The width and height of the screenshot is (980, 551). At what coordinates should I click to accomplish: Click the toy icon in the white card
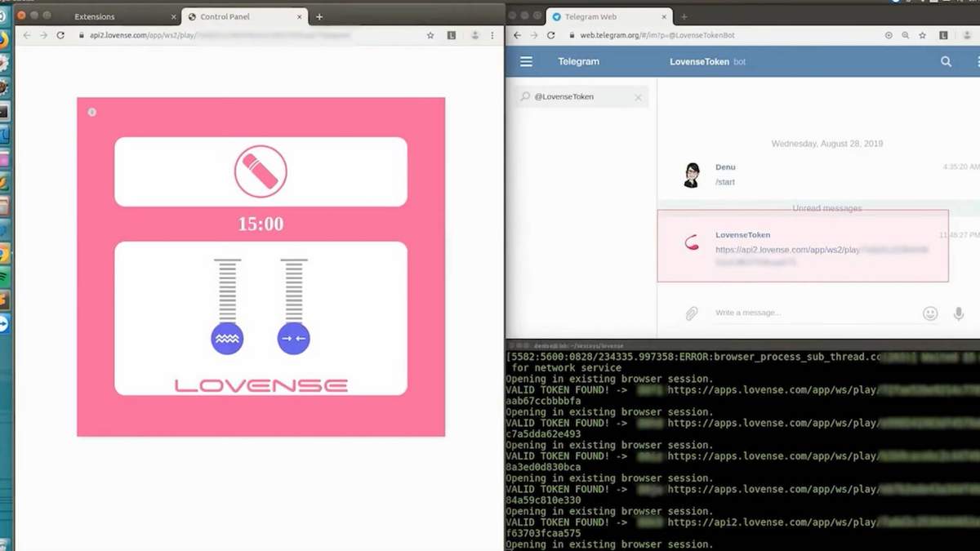coord(261,171)
